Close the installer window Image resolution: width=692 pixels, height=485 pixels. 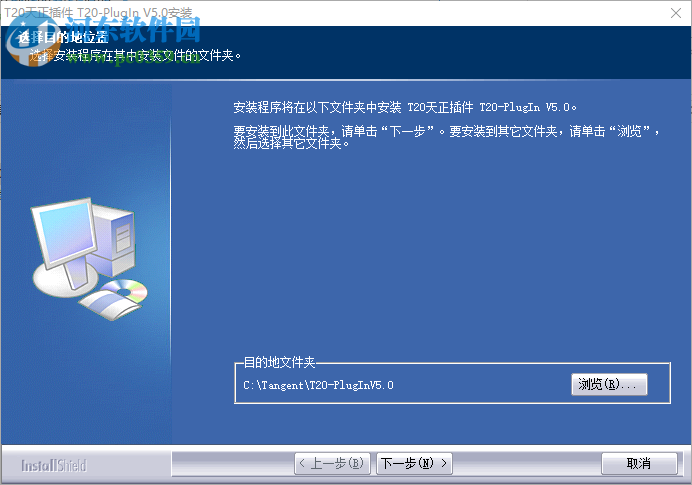[676, 13]
